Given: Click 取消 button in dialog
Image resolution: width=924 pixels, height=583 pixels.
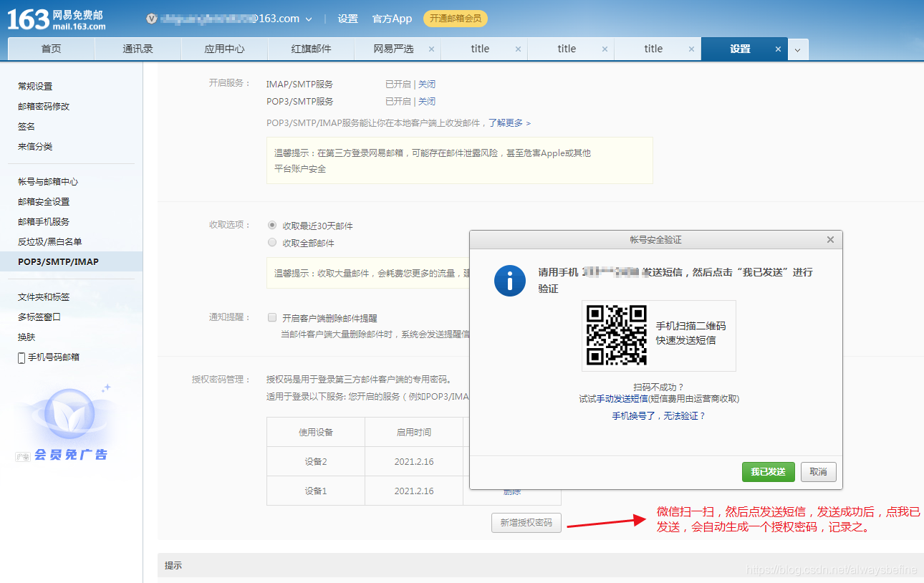Looking at the screenshot, I should (x=819, y=472).
